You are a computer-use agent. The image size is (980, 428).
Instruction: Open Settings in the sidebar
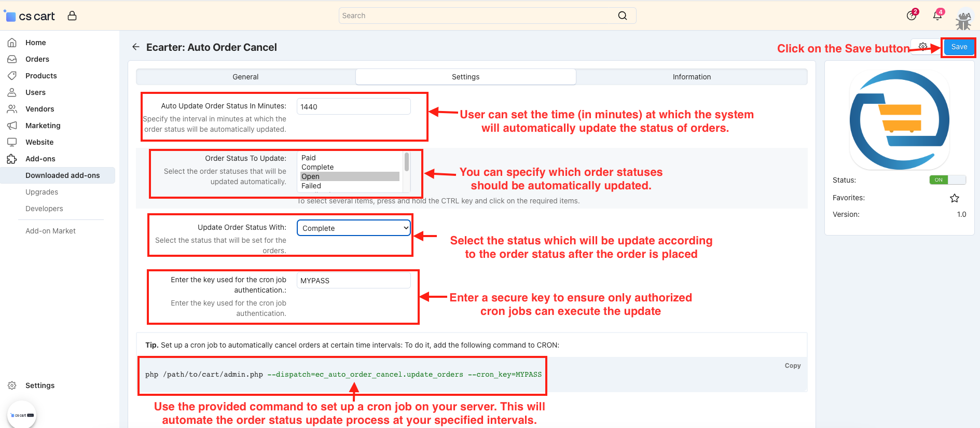(40, 385)
